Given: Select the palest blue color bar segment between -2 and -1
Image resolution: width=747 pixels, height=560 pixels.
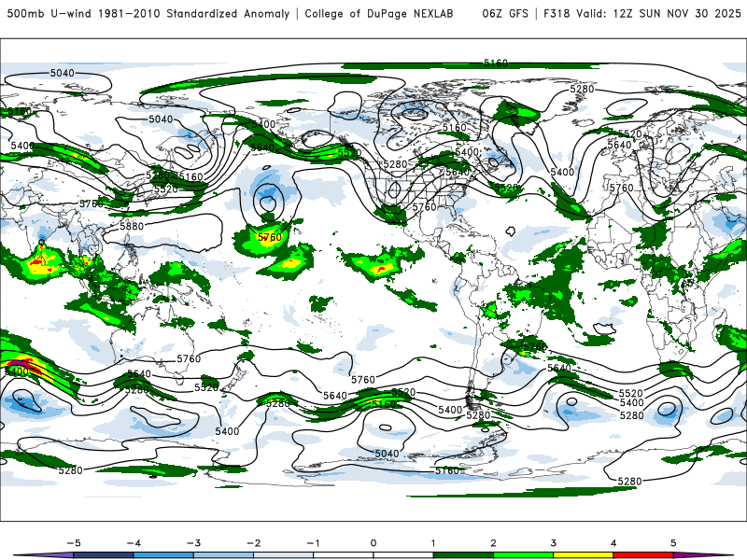Looking at the screenshot, I should [x=283, y=555].
